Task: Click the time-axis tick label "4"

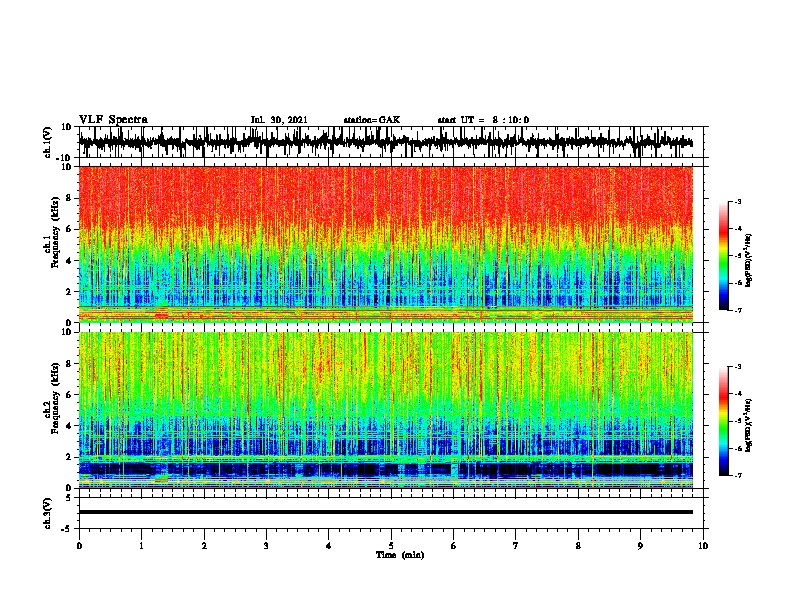Action: point(329,546)
